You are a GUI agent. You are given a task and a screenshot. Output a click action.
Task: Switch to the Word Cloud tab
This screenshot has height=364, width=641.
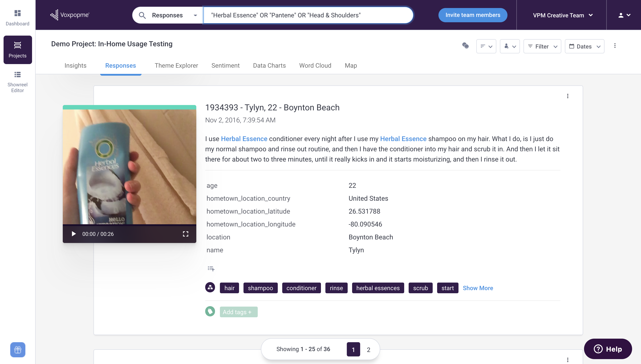pos(315,65)
